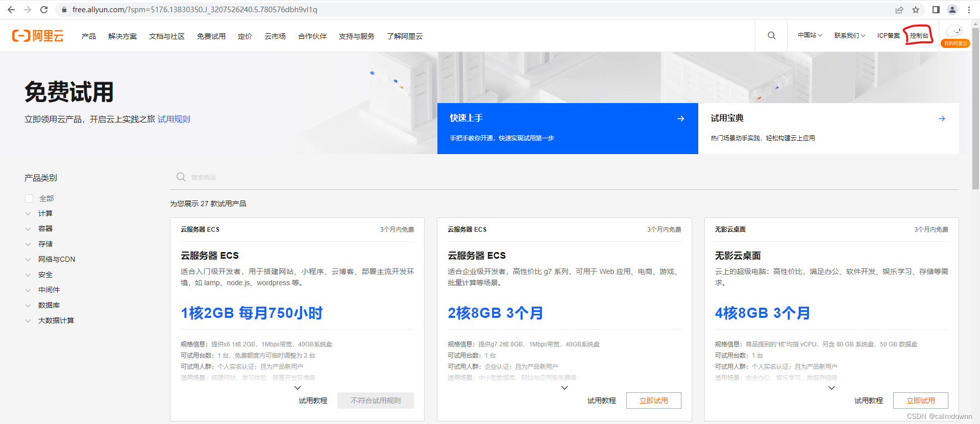Open the 云市场 menu item
The image size is (980, 424).
point(275,36)
